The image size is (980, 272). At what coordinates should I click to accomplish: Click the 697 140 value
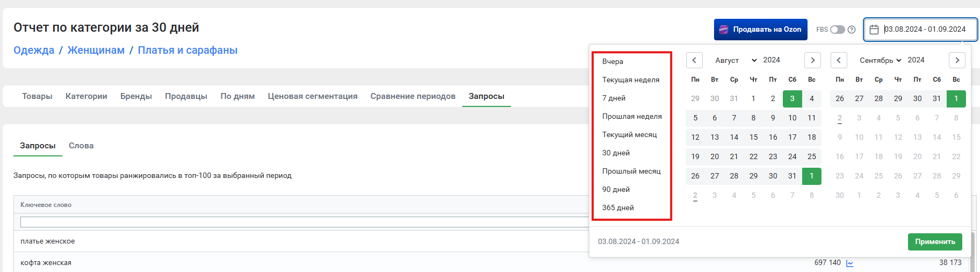click(827, 263)
